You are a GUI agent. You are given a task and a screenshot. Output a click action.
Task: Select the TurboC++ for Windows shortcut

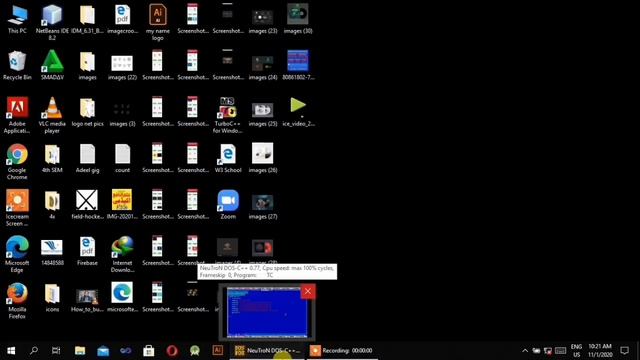coord(228,115)
